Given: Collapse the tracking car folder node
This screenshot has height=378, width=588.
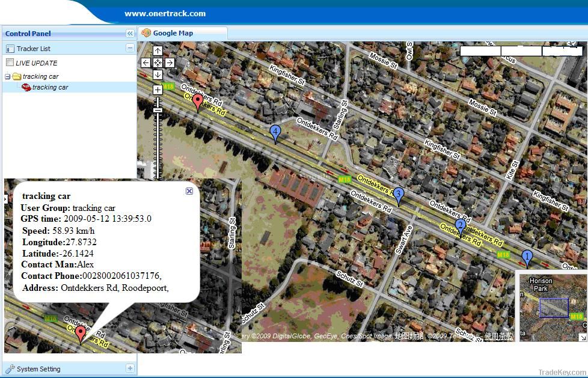Looking at the screenshot, I should (7, 76).
